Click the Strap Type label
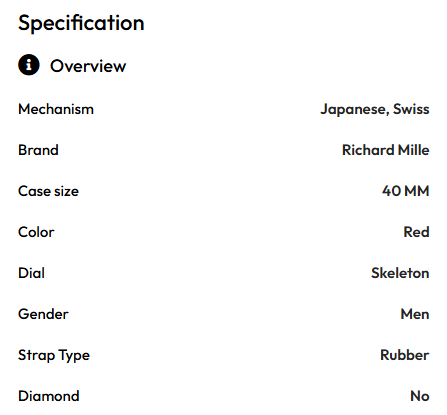 [x=54, y=356]
